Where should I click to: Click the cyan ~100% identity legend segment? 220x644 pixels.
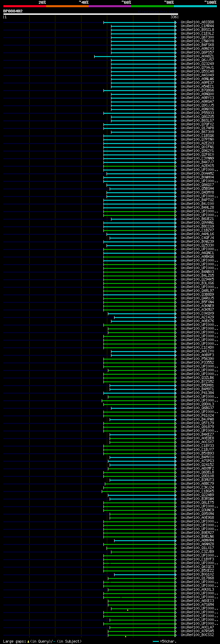point(195,6)
